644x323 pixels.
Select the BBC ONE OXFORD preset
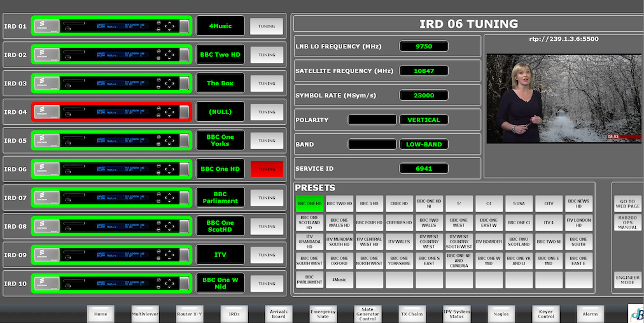339,261
